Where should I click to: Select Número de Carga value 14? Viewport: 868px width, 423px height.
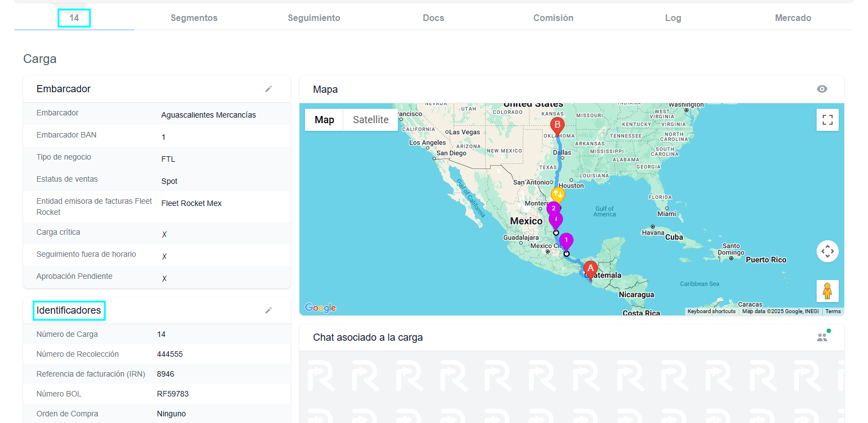coord(161,334)
